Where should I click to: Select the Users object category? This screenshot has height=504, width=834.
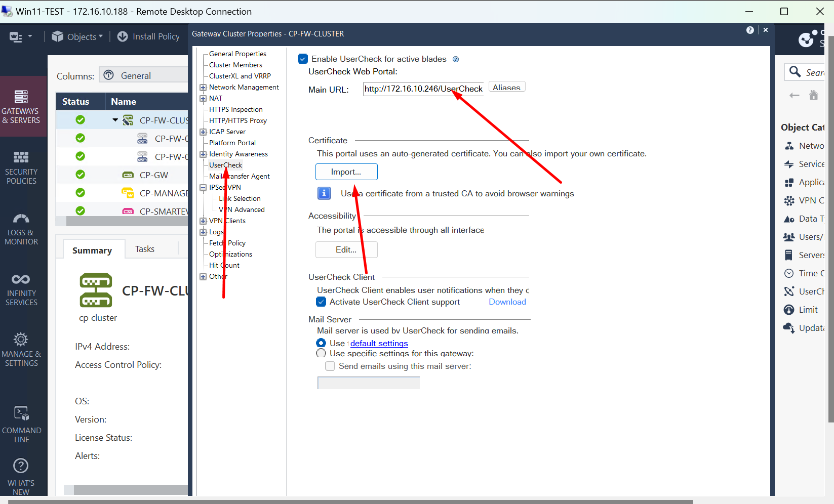807,237
